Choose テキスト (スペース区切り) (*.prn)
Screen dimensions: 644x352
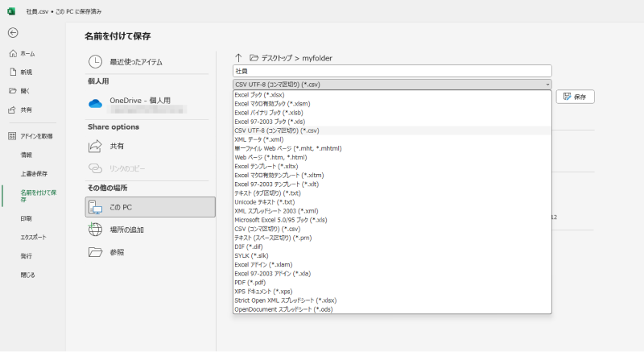pos(392,238)
